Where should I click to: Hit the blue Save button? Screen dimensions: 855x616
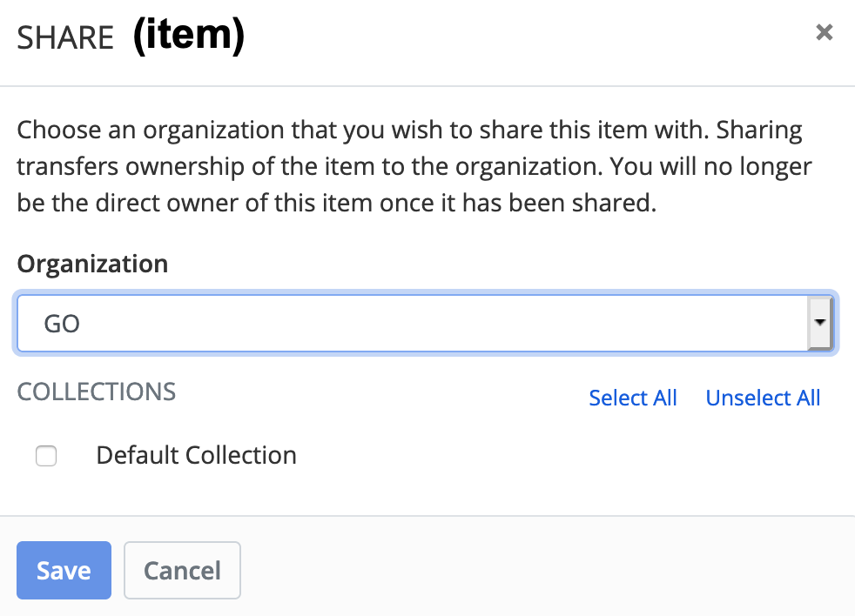(64, 571)
